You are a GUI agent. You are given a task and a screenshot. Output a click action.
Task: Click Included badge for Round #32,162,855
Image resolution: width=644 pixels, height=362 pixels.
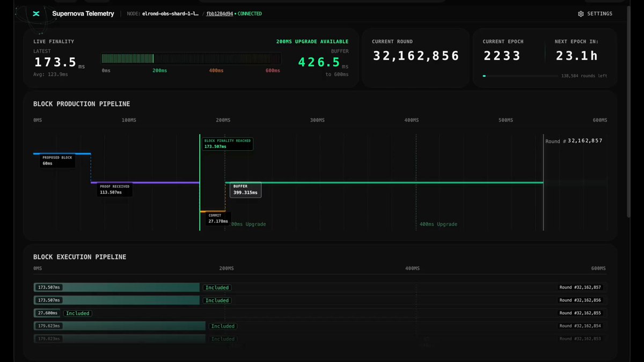point(78,313)
